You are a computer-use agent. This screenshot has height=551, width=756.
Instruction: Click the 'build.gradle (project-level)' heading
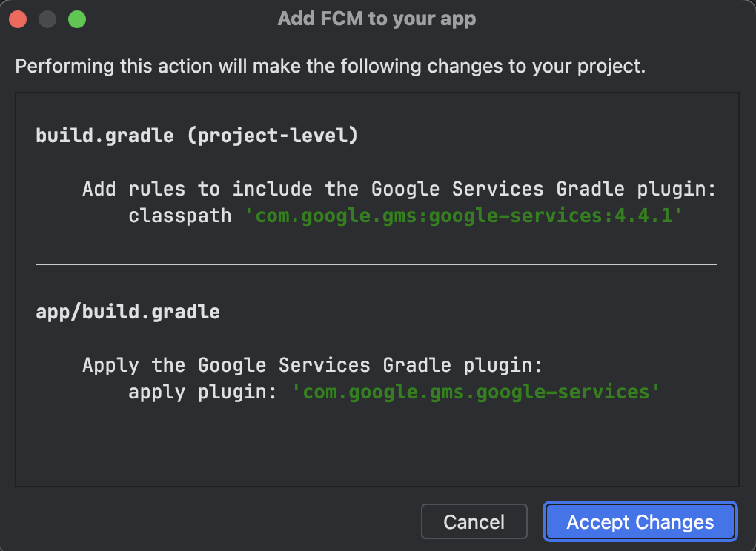pos(197,136)
